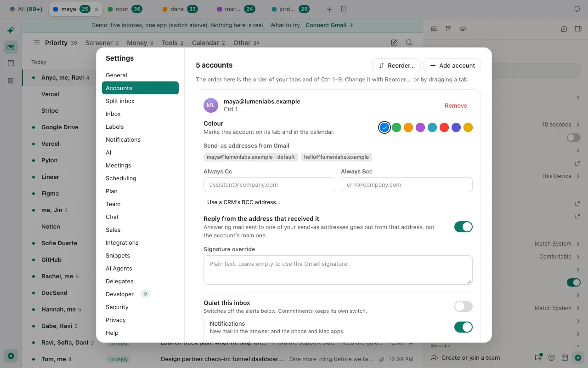Click the compose new message icon
The width and height of the screenshot is (588, 368).
394,43
